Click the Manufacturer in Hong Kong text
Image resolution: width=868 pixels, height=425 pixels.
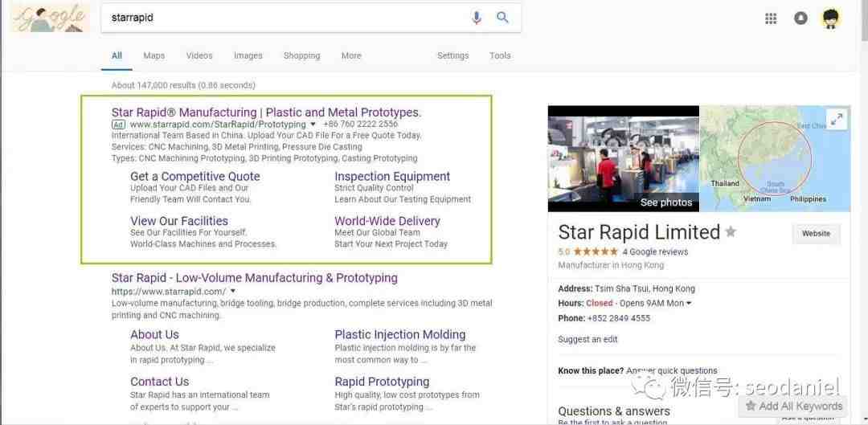[x=611, y=265]
